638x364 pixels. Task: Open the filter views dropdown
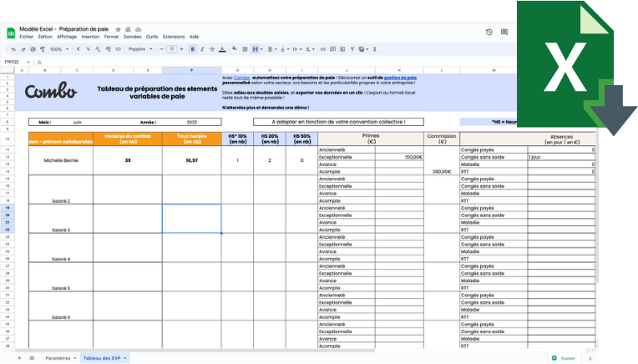coord(363,49)
